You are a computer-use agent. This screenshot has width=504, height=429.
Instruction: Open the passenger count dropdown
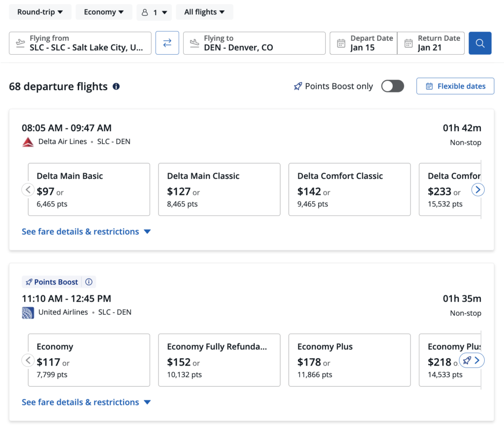(x=154, y=12)
